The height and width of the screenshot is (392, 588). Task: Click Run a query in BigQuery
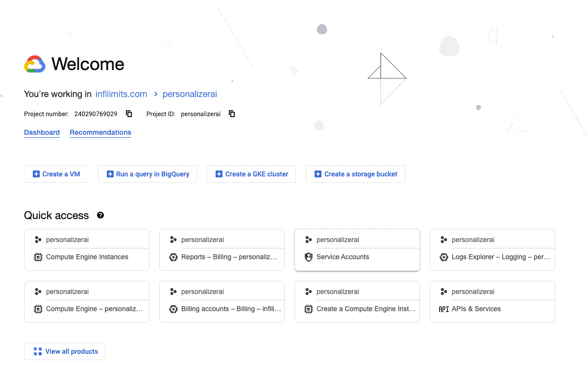click(x=147, y=173)
